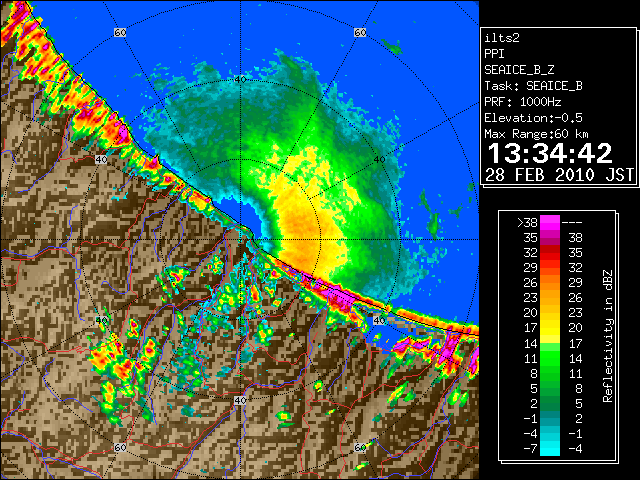Select the "SEAICE_B_Z" product name text
Viewport: 640px width, 480px height.
tap(519, 70)
